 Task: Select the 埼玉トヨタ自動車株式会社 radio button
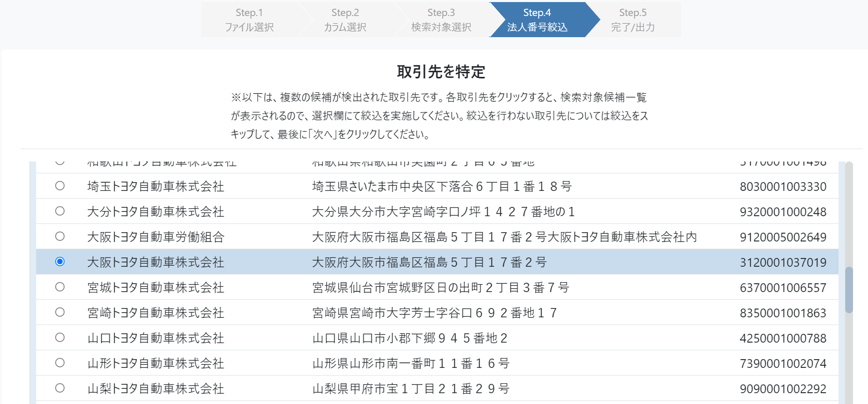point(60,186)
